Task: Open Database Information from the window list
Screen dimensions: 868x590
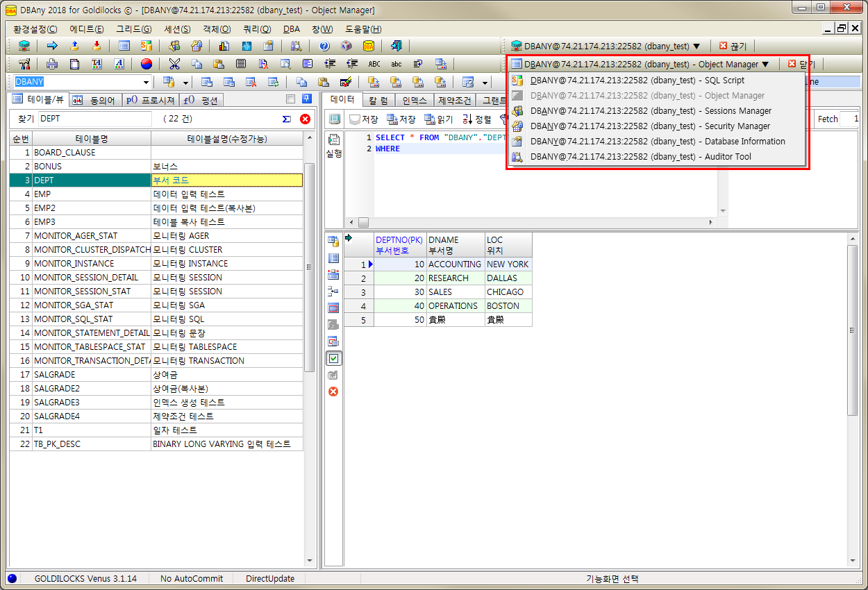Action: click(657, 142)
